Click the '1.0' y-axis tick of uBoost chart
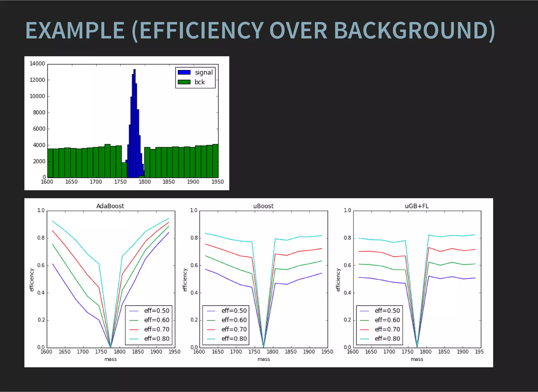538x392 pixels. pyautogui.click(x=194, y=210)
